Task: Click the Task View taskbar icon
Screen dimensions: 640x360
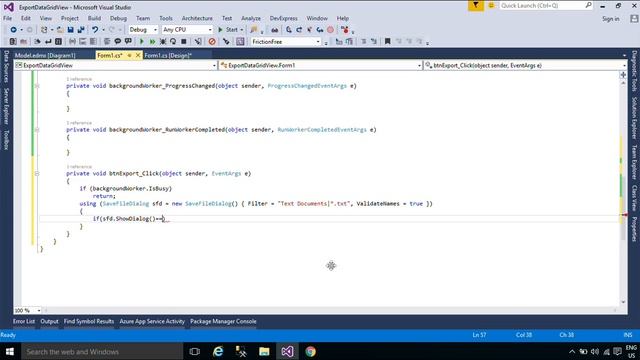Action: (x=195, y=351)
